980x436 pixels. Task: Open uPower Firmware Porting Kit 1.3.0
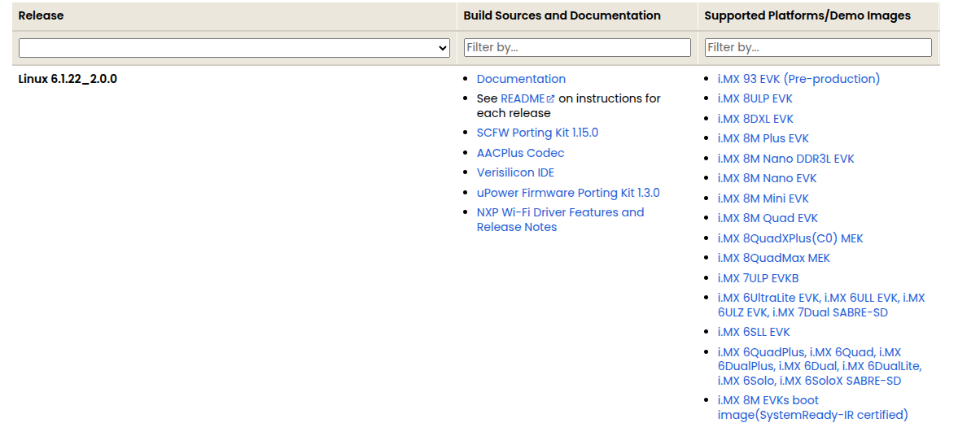(x=568, y=193)
